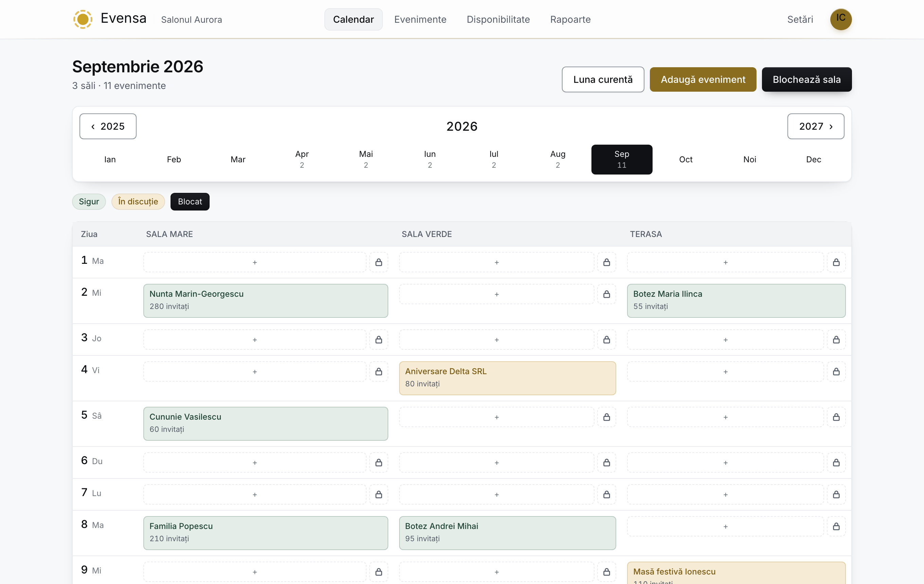Go to previous year 2025

pos(108,126)
